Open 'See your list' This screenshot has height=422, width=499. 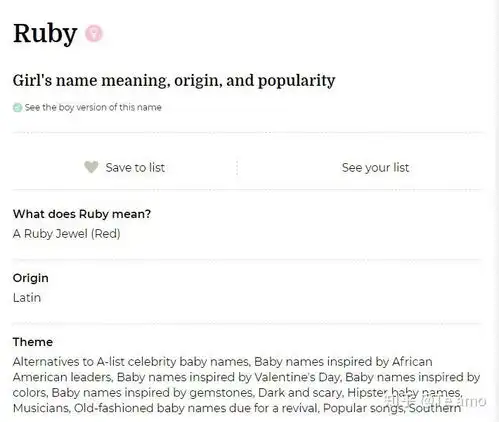pyautogui.click(x=375, y=167)
